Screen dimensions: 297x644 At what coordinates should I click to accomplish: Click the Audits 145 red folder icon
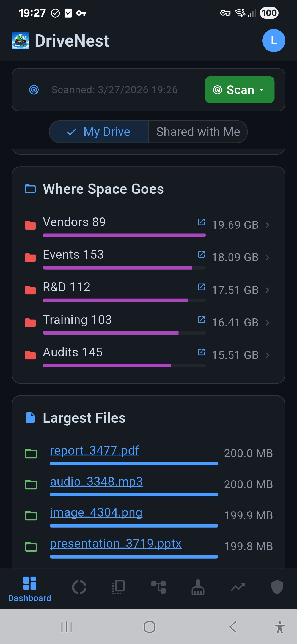pyautogui.click(x=30, y=355)
